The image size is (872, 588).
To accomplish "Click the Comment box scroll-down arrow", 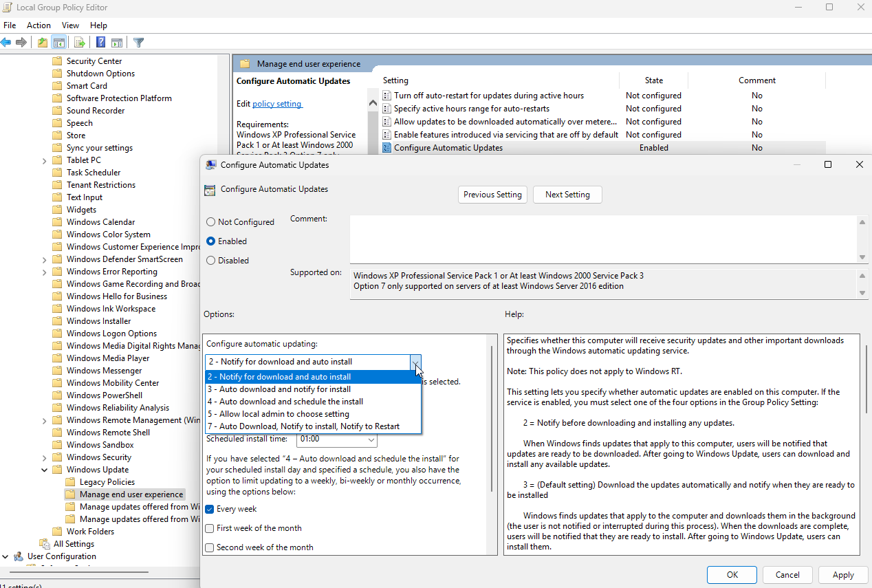I will [862, 257].
